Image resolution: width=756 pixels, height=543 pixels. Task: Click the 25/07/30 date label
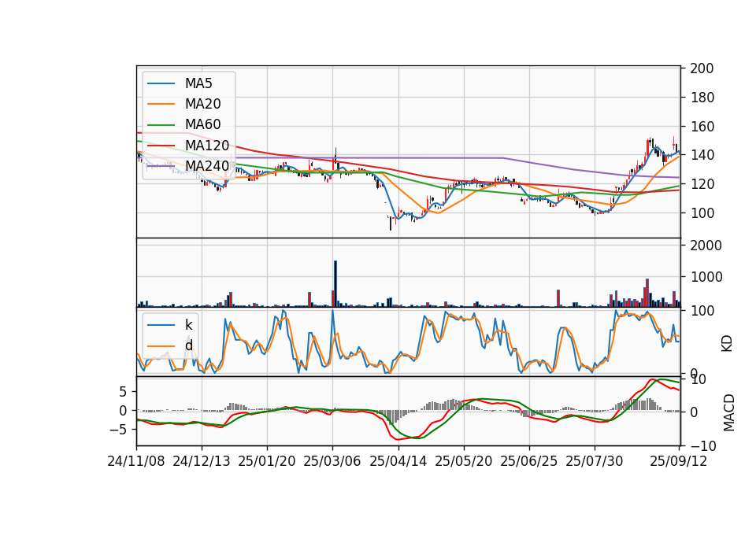595,461
